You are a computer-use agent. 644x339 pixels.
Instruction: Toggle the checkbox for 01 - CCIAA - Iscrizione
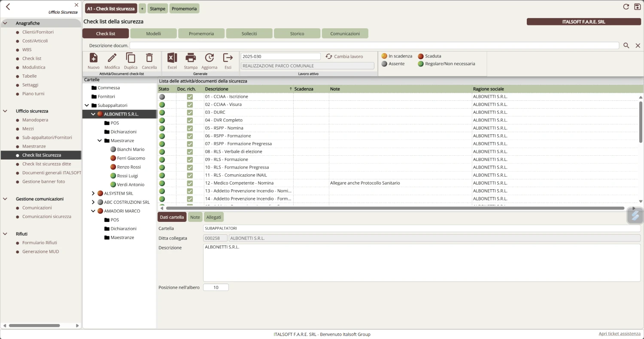pos(190,97)
